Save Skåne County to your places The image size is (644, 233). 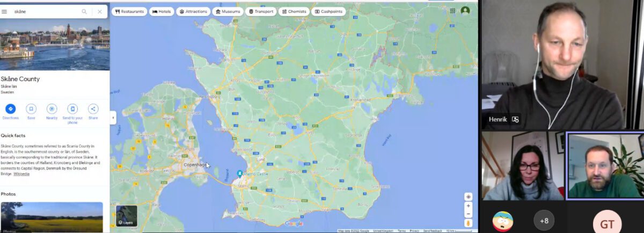click(x=31, y=109)
